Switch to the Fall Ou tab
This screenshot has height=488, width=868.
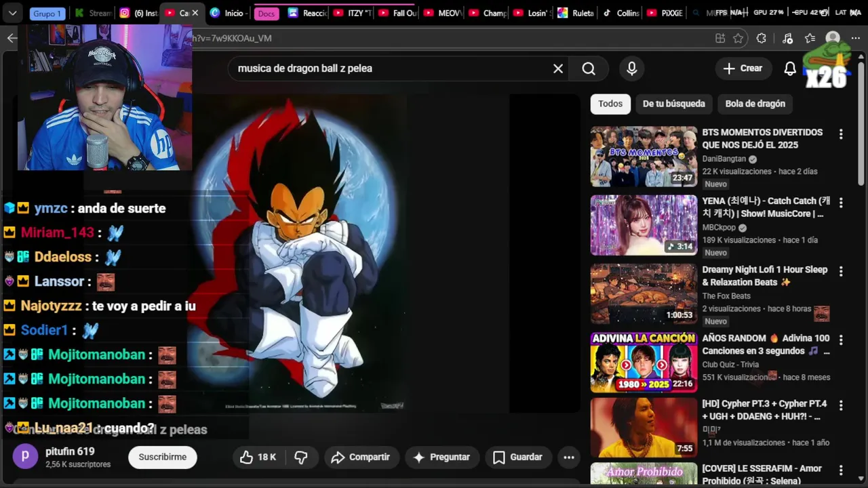click(397, 13)
